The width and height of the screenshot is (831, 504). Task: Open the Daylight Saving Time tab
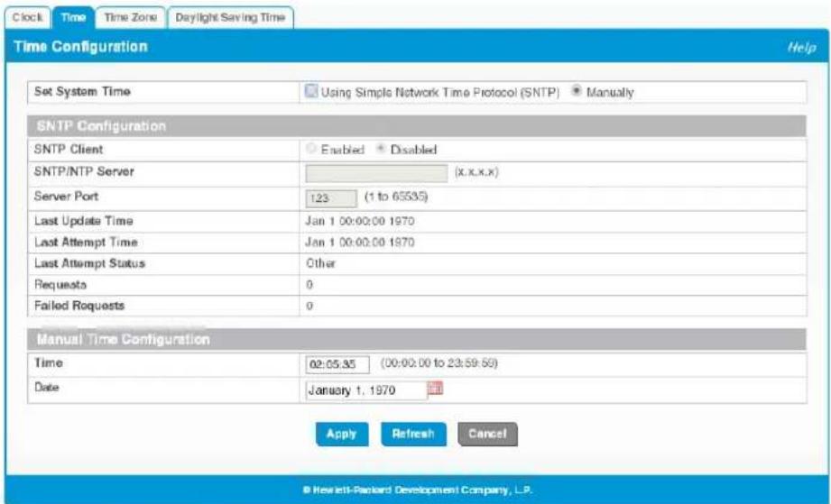click(x=230, y=17)
